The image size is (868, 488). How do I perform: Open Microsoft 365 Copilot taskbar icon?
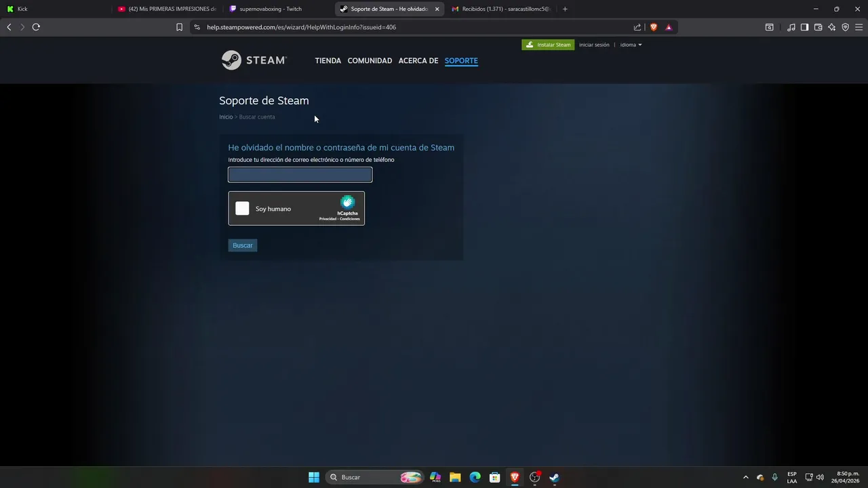[435, 477]
